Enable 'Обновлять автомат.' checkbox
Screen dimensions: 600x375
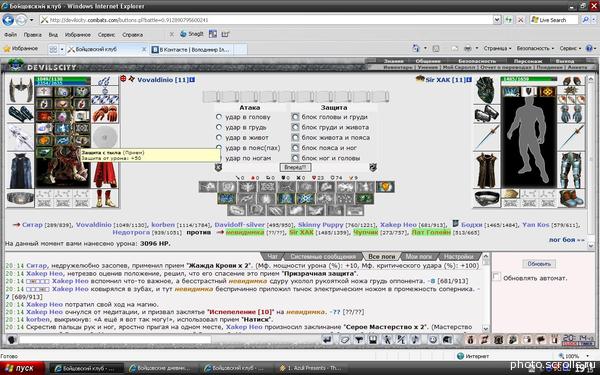497,277
